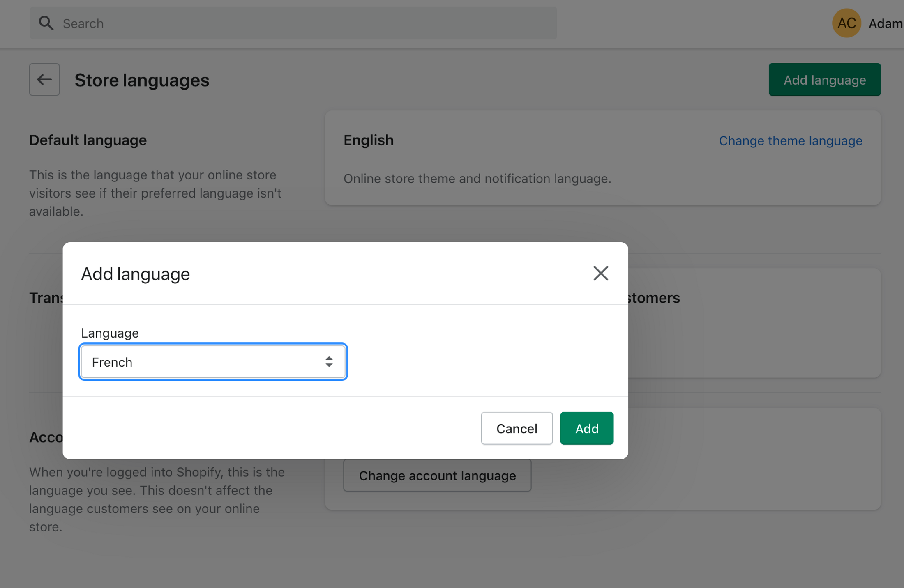This screenshot has width=904, height=588.
Task: Click the Language field label
Action: coord(110,333)
